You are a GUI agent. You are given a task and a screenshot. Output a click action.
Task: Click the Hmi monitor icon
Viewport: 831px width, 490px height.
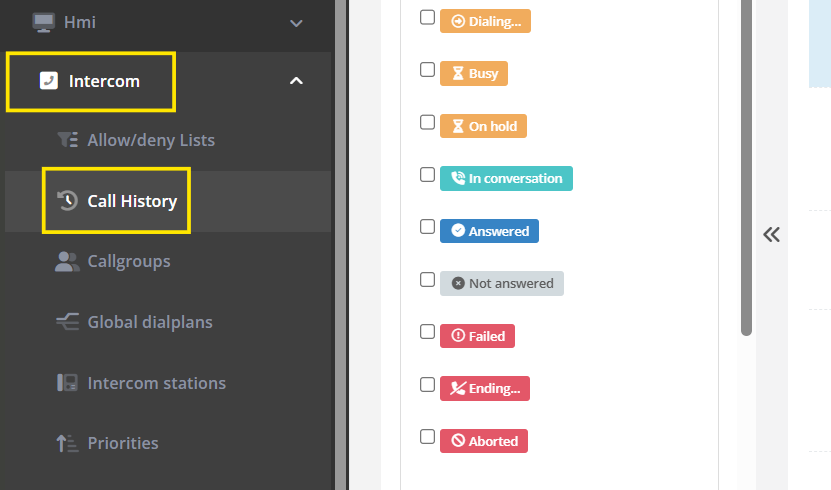(44, 21)
